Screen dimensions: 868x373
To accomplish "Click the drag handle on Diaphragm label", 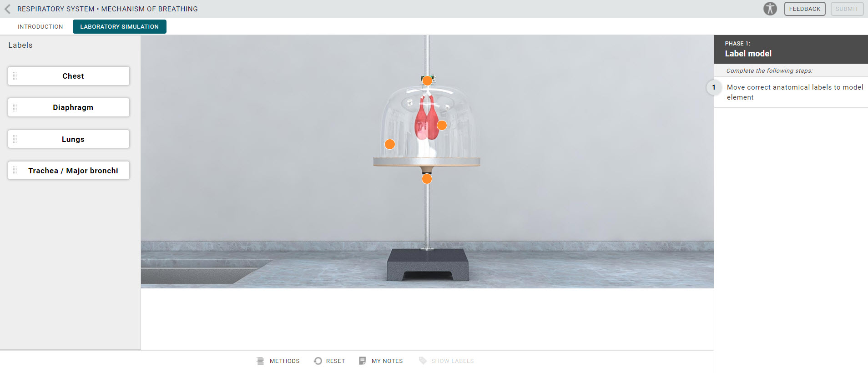I will tap(15, 107).
